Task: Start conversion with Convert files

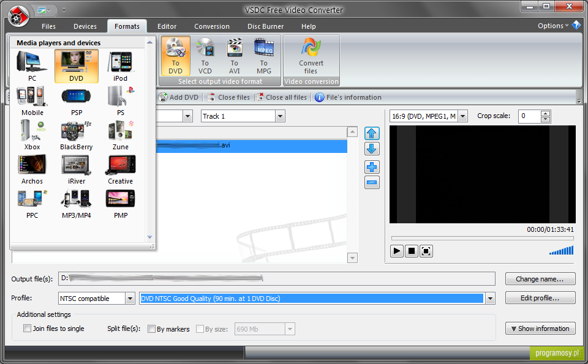Action: coord(311,56)
